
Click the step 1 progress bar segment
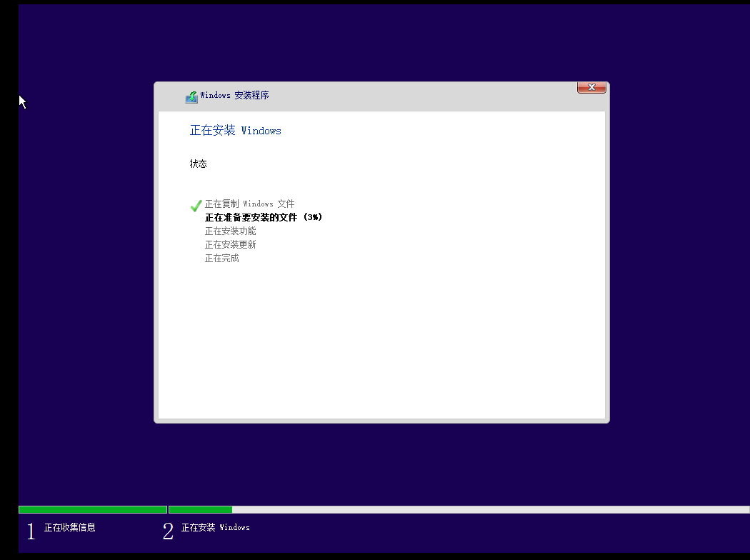click(93, 510)
